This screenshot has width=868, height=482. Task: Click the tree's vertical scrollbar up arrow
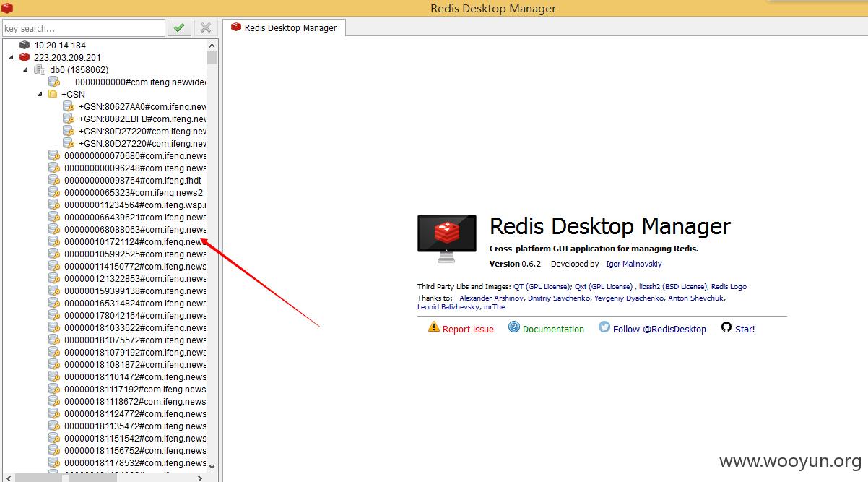212,45
